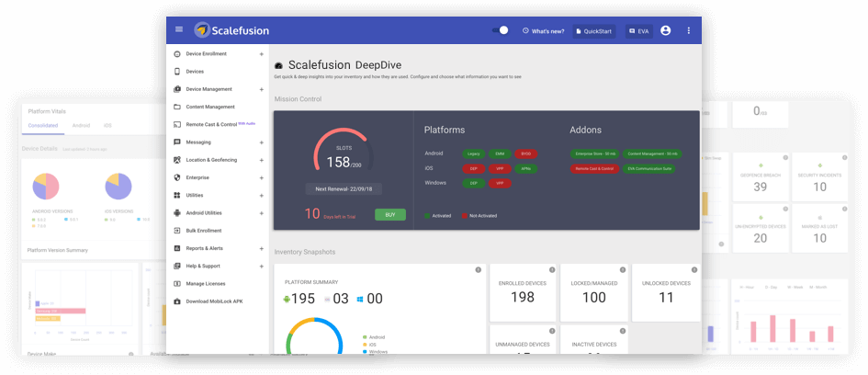Click the Bulk Enrollment icon
This screenshot has width=868, height=375.
point(177,231)
